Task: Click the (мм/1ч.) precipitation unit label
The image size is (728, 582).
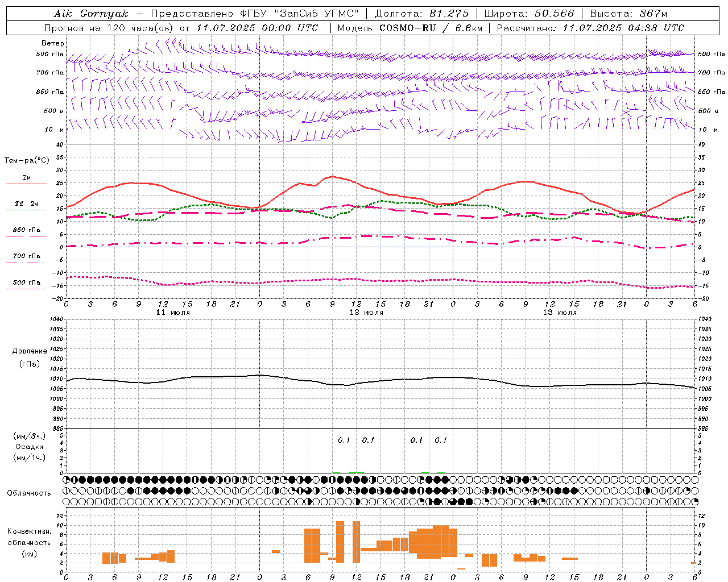Action: pos(29,458)
